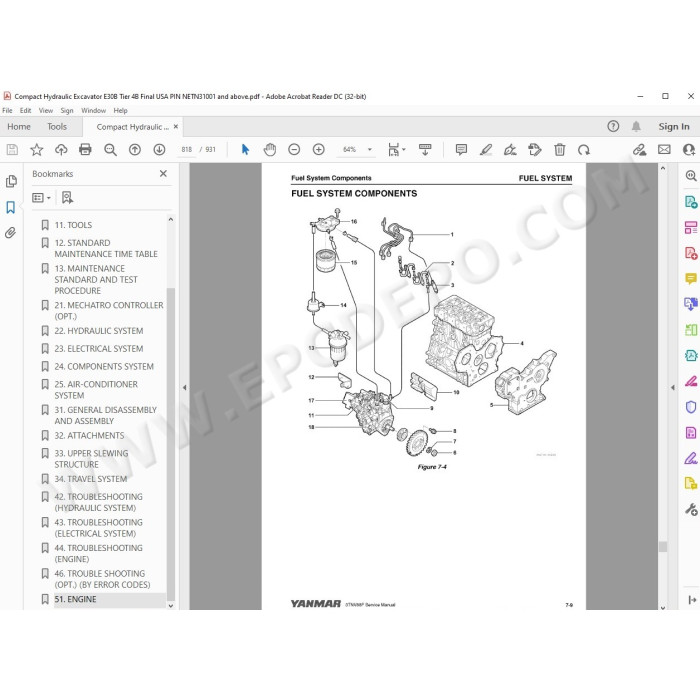Click the bookmarks list scroll up arrow
The width and height of the screenshot is (700, 700).
[171, 219]
